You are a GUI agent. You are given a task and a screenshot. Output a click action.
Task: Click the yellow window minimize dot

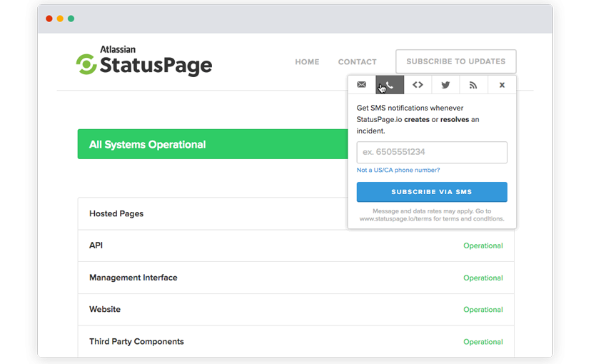tap(60, 19)
